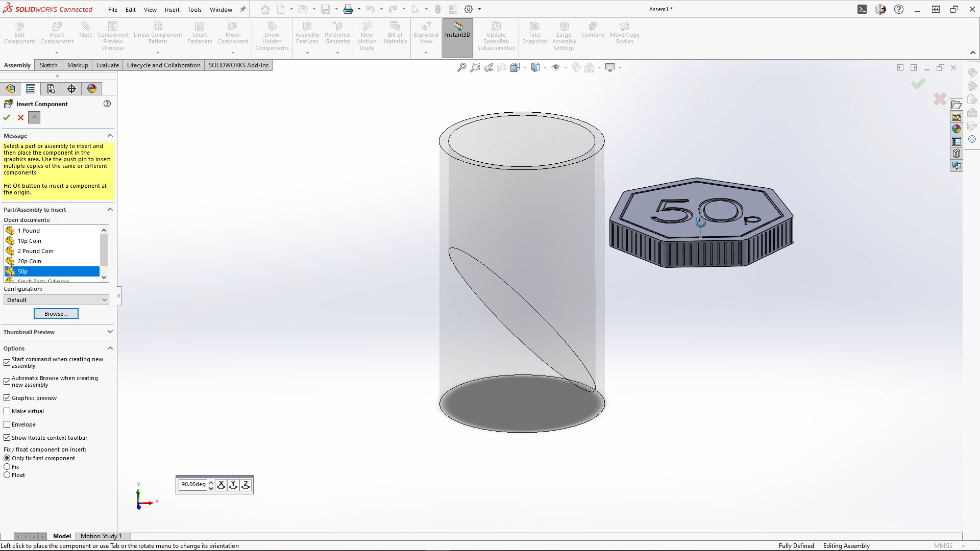The height and width of the screenshot is (551, 980).
Task: Click the open documents list scrollbar
Action: [x=104, y=250]
